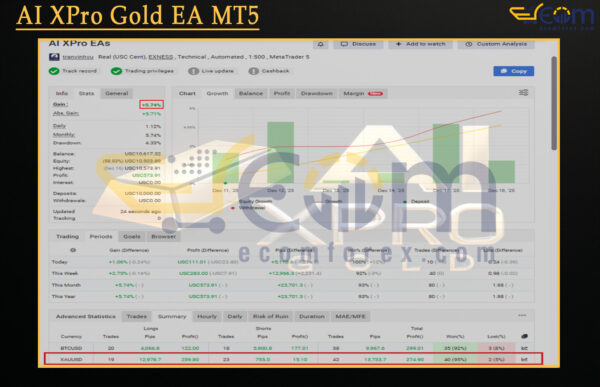600x387 pixels.
Task: Switch to the Goals tab
Action: tap(132, 237)
